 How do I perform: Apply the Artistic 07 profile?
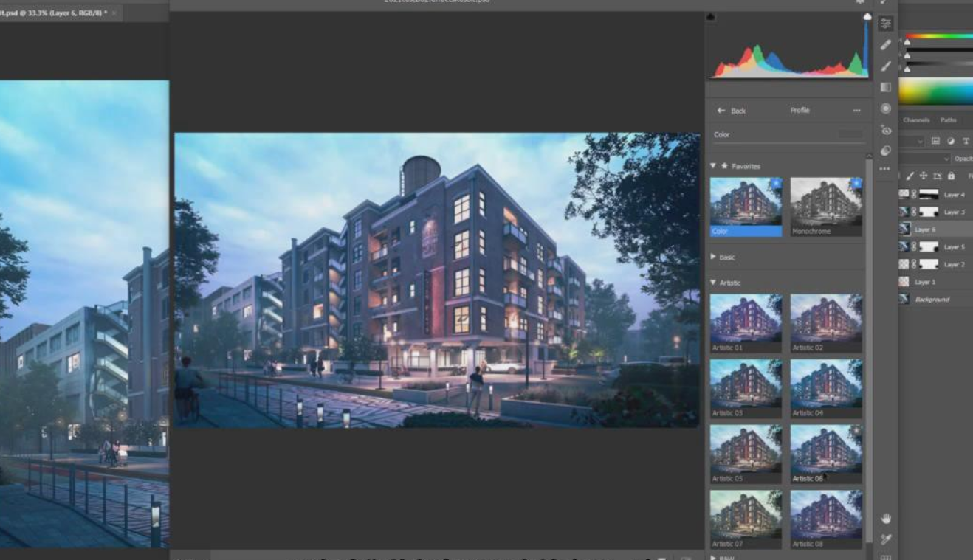click(746, 519)
